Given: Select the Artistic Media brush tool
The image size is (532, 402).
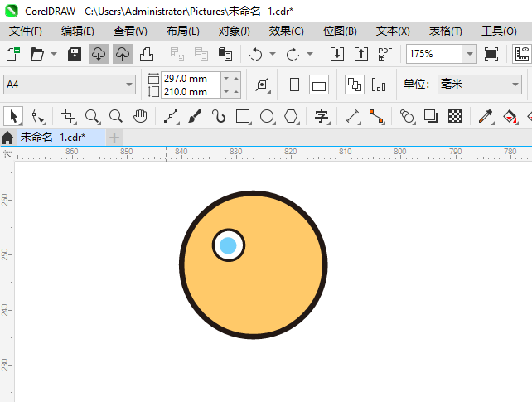Looking at the screenshot, I should click(x=195, y=116).
